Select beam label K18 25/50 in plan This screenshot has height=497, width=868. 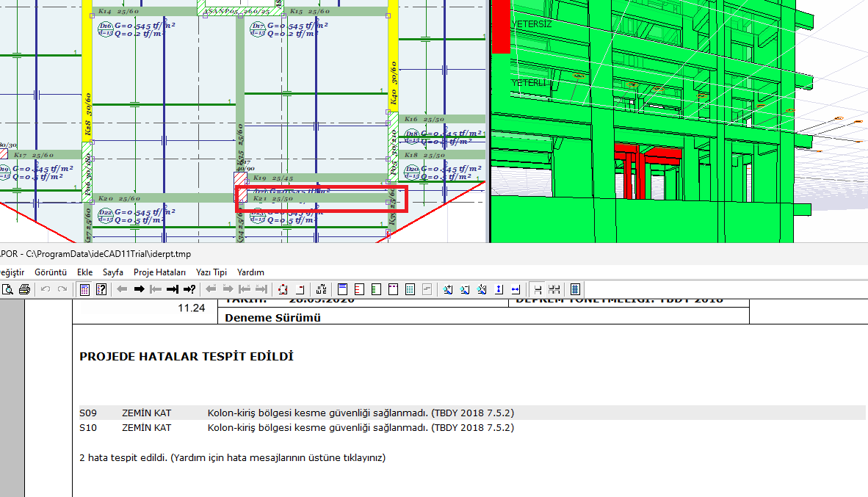(424, 156)
